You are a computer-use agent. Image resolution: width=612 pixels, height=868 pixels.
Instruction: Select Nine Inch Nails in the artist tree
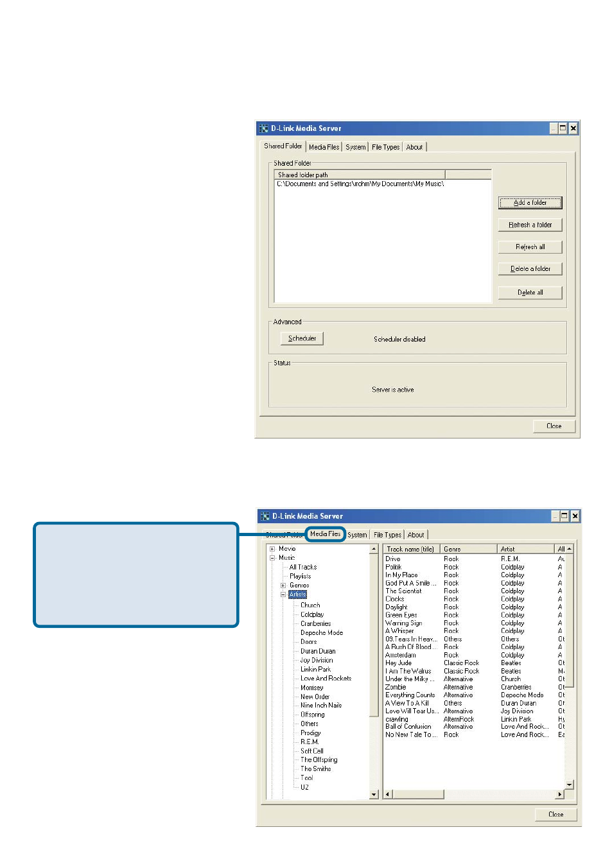tap(321, 706)
